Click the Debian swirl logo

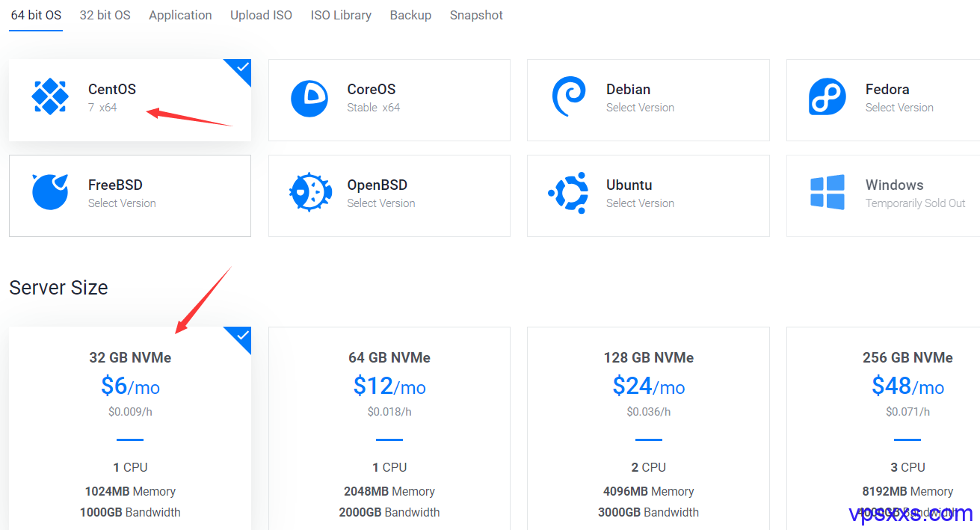pos(568,97)
